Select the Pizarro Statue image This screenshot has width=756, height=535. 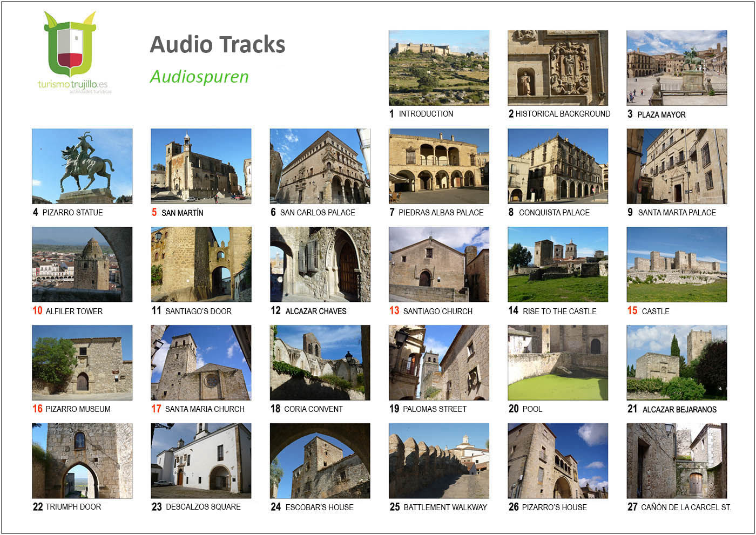point(82,166)
